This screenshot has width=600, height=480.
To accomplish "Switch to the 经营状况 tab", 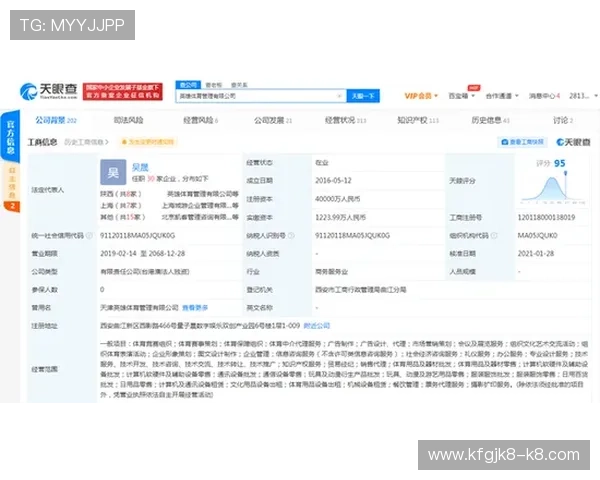I will pos(345,120).
